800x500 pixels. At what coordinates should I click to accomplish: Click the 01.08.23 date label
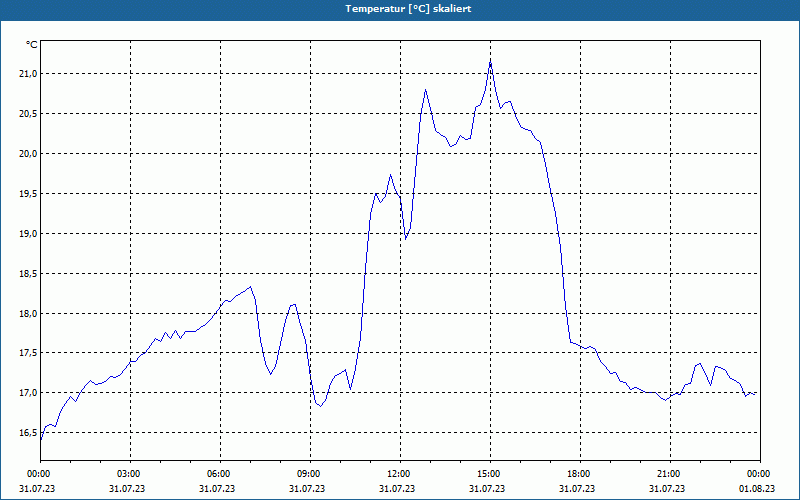tap(757, 489)
